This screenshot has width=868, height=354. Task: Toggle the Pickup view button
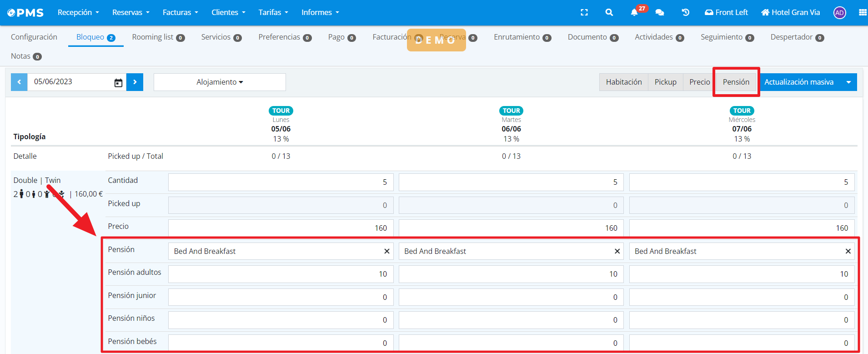click(x=665, y=82)
